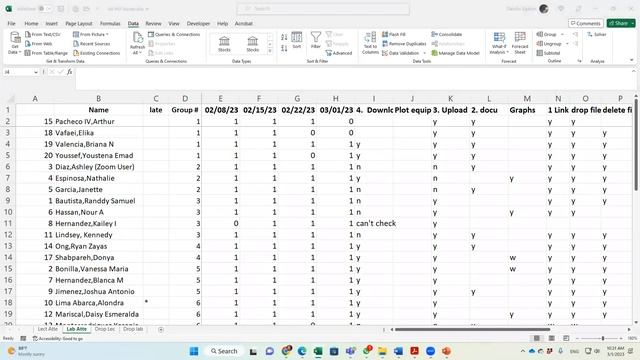This screenshot has width=640, height=360.
Task: Switch to the Home tab
Action: click(31, 24)
